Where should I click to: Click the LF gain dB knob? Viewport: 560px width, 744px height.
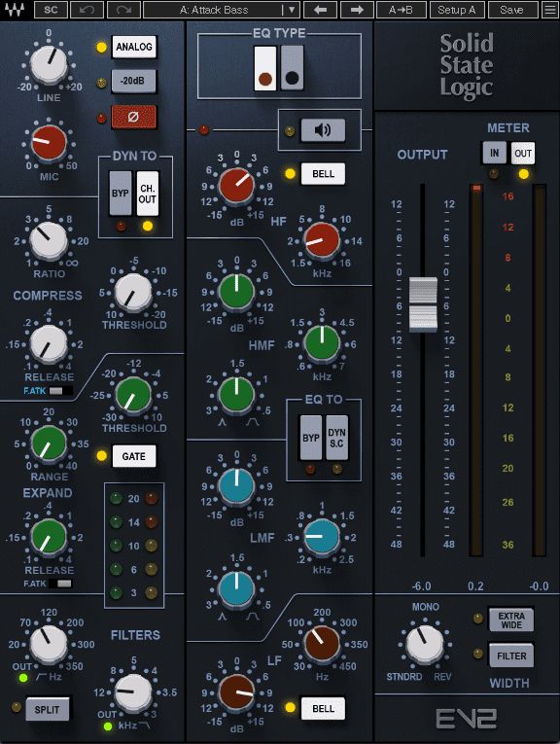pos(236,691)
